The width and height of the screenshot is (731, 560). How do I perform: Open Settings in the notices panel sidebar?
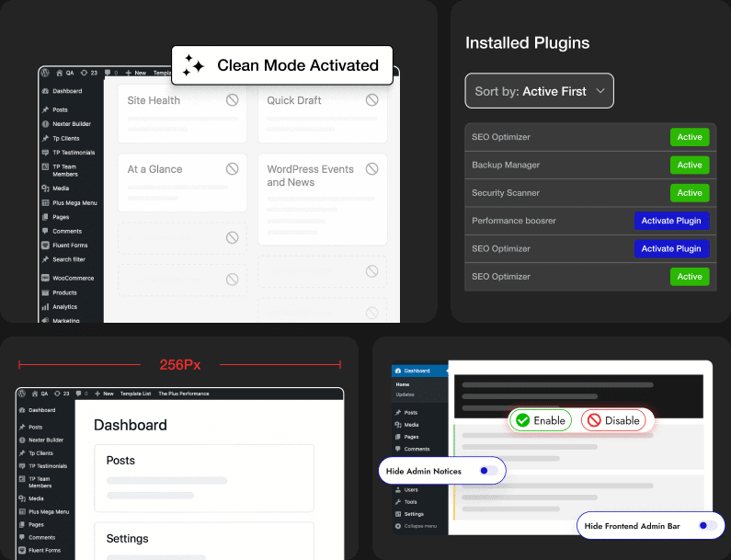tap(414, 514)
